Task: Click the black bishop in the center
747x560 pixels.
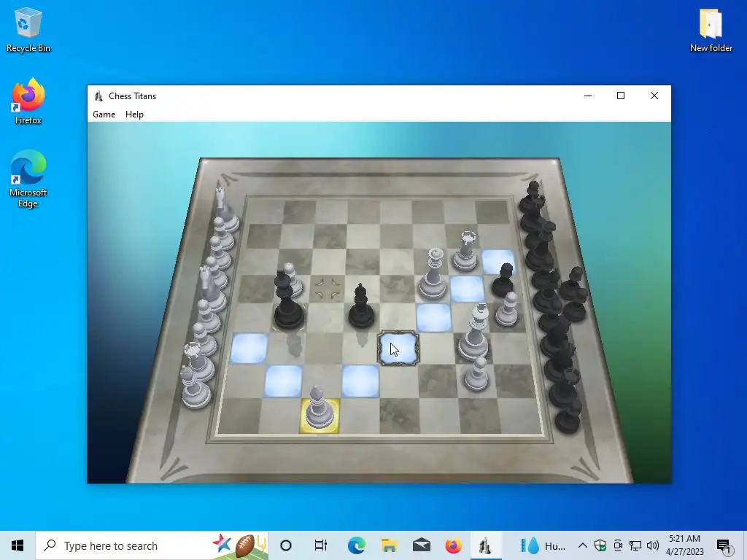Action: pos(361,306)
